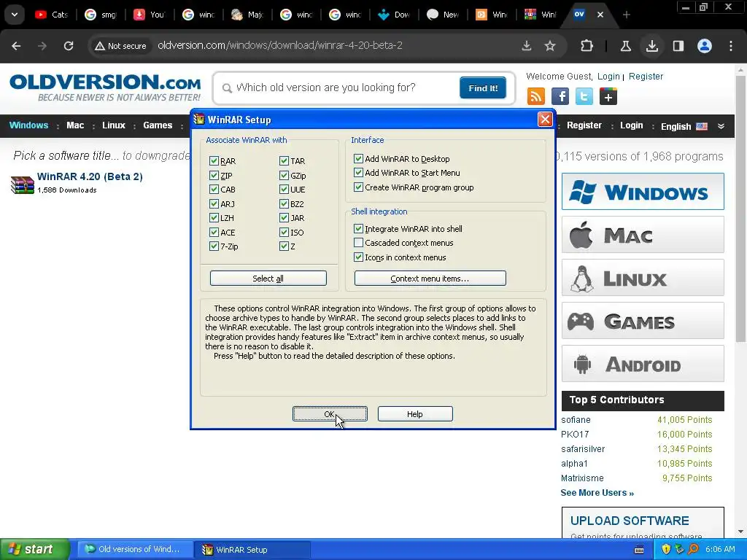The height and width of the screenshot is (560, 747).
Task: Open the downloads tray icon in toolbar
Action: 651,46
